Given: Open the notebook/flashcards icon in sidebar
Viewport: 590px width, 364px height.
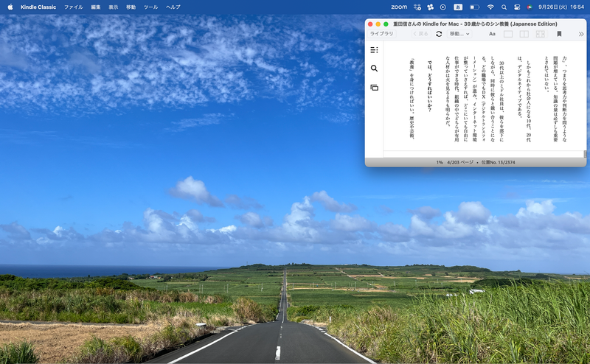Looking at the screenshot, I should (x=374, y=88).
